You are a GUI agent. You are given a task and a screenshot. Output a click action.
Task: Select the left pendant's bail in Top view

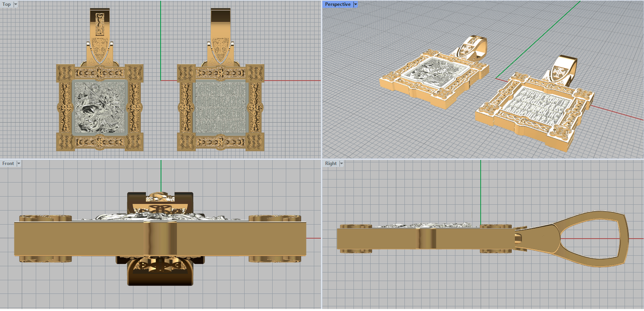[99, 36]
